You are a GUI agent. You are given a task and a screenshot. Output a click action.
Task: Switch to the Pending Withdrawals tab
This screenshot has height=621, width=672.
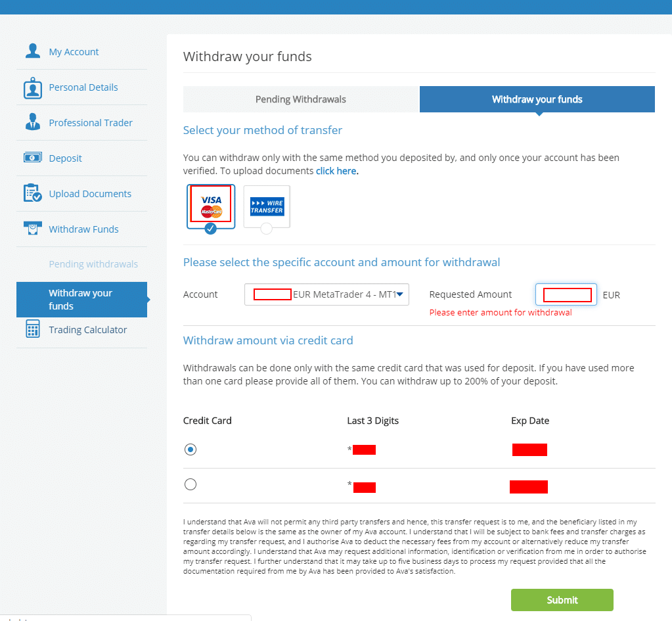(x=302, y=99)
